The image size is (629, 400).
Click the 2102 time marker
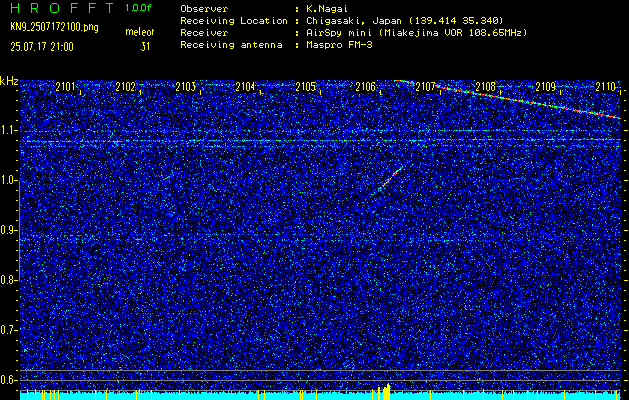coord(125,86)
